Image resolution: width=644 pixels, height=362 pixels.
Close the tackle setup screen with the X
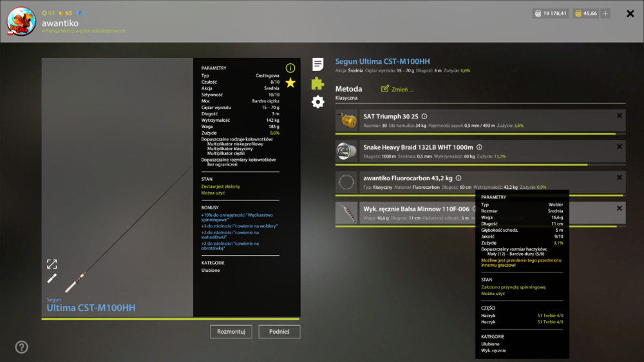(x=630, y=14)
